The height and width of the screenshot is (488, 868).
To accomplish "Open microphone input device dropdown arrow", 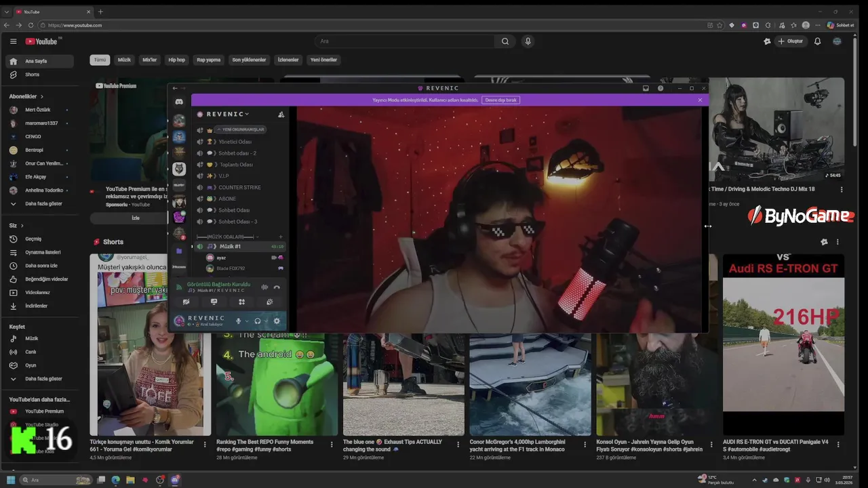I will (247, 321).
